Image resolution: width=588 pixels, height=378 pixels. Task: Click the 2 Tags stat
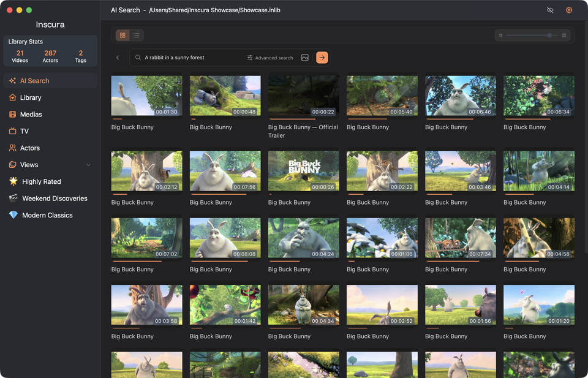click(81, 56)
